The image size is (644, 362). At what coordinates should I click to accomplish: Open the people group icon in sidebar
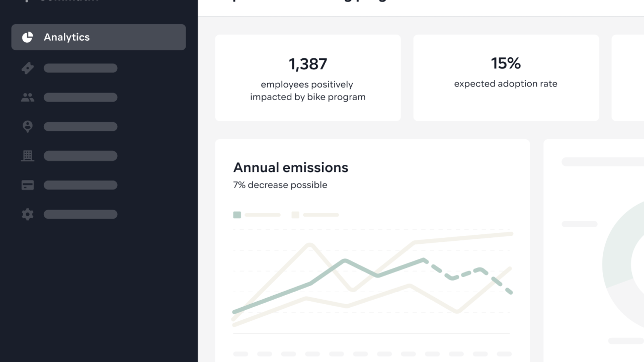[x=28, y=98]
